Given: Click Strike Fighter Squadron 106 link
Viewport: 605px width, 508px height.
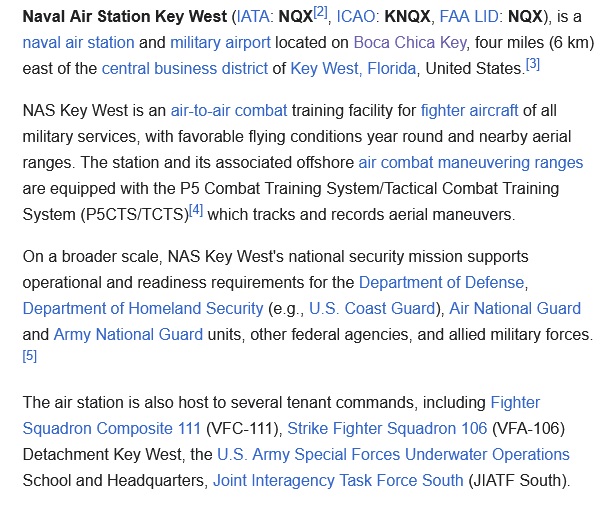Looking at the screenshot, I should 387,429.
